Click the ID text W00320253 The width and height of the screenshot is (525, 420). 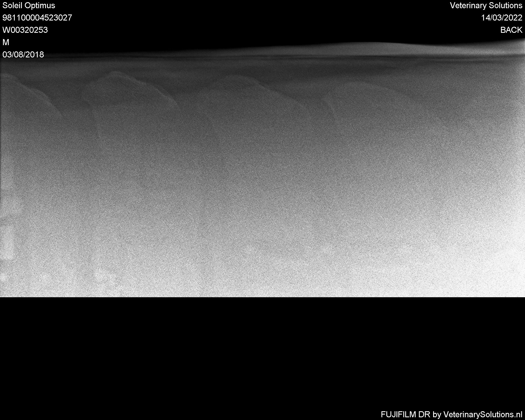coord(25,30)
